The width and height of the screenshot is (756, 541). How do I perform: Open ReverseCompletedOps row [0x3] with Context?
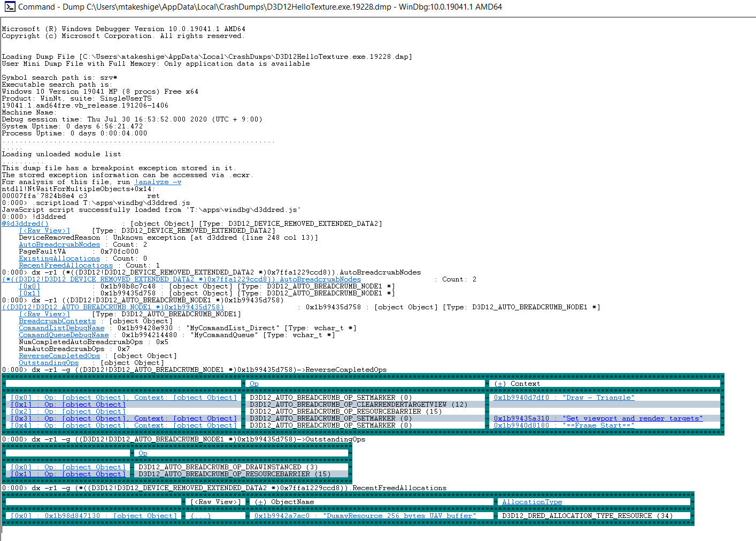coord(124,418)
